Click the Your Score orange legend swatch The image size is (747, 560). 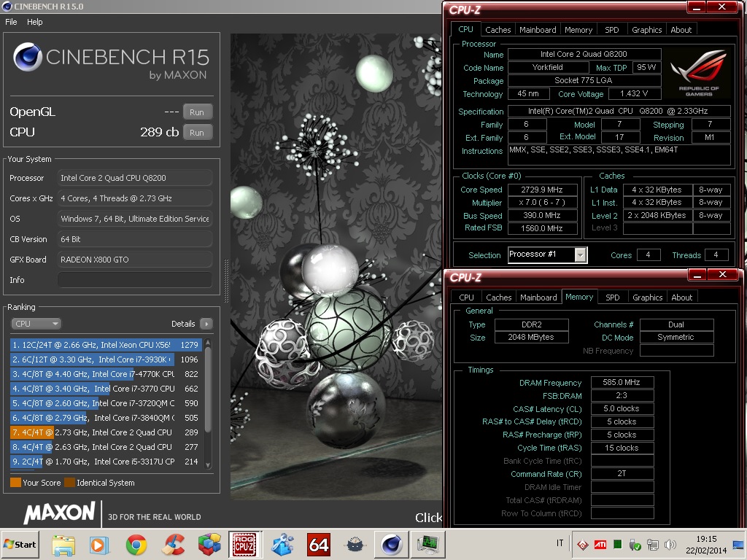coord(16,483)
